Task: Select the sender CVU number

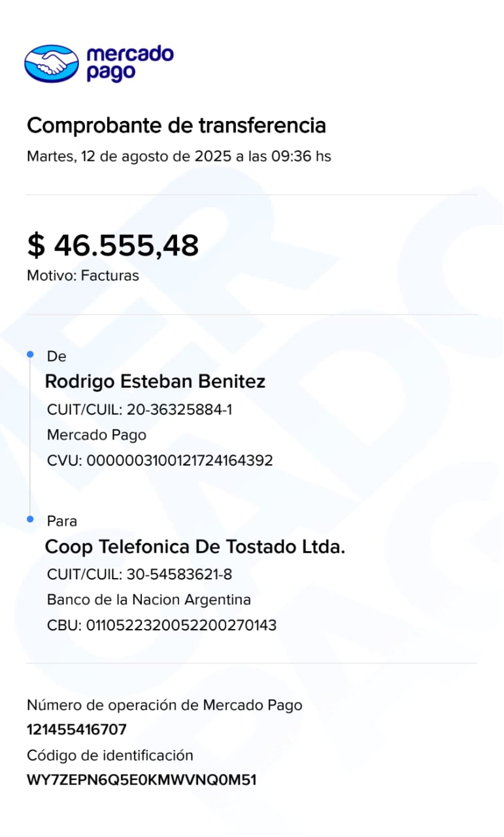Action: [160, 460]
